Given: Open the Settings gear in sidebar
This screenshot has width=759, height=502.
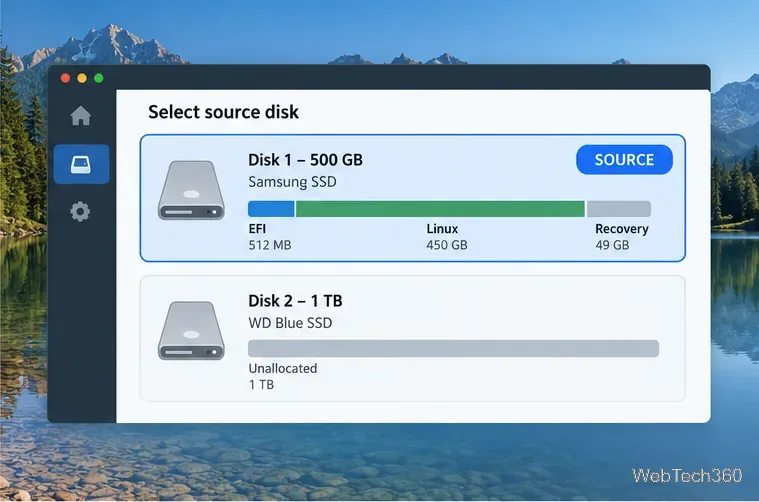Looking at the screenshot, I should tap(80, 212).
